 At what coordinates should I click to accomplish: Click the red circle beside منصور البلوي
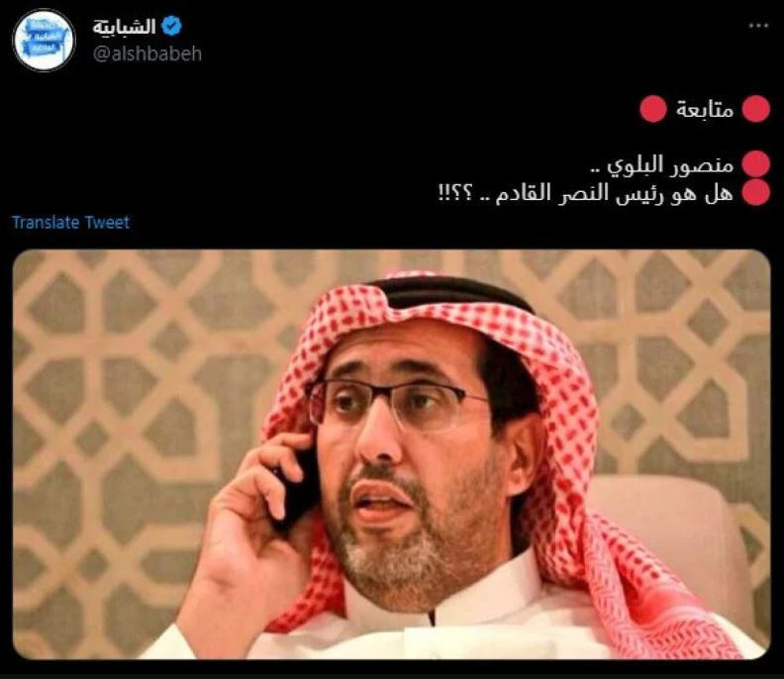point(755,164)
